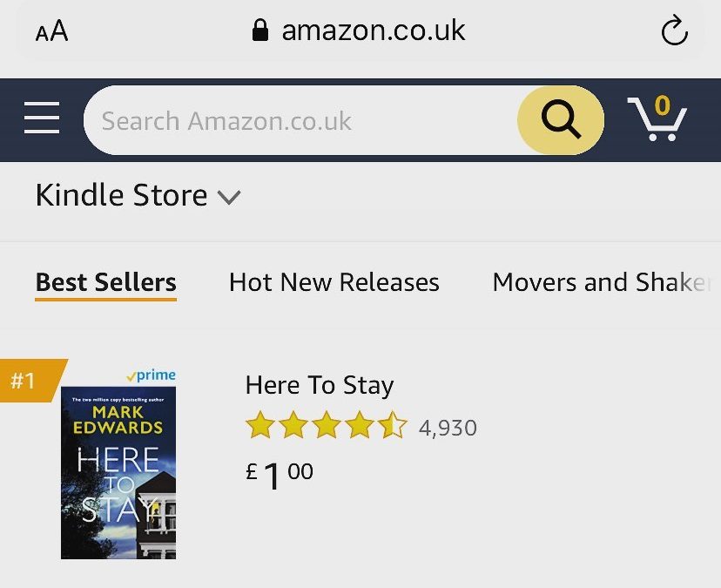Image resolution: width=721 pixels, height=588 pixels.
Task: Tap the £1.00 price link
Action: point(279,471)
